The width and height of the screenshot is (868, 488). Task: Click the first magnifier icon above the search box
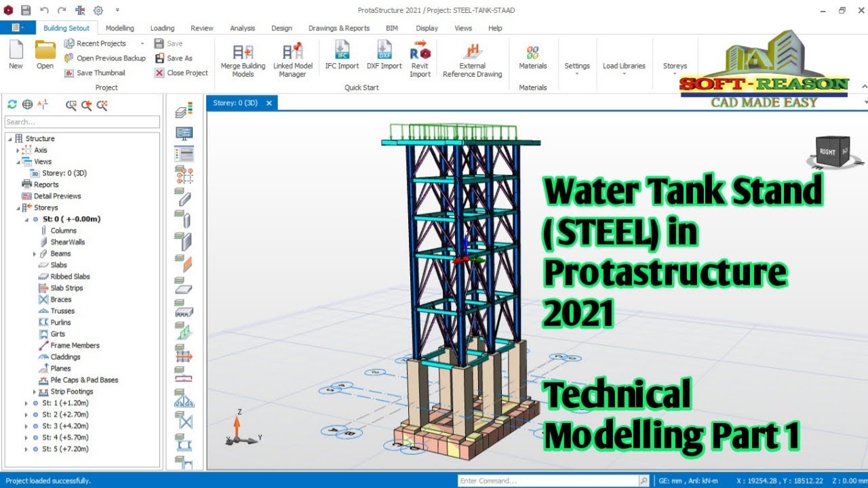click(71, 105)
